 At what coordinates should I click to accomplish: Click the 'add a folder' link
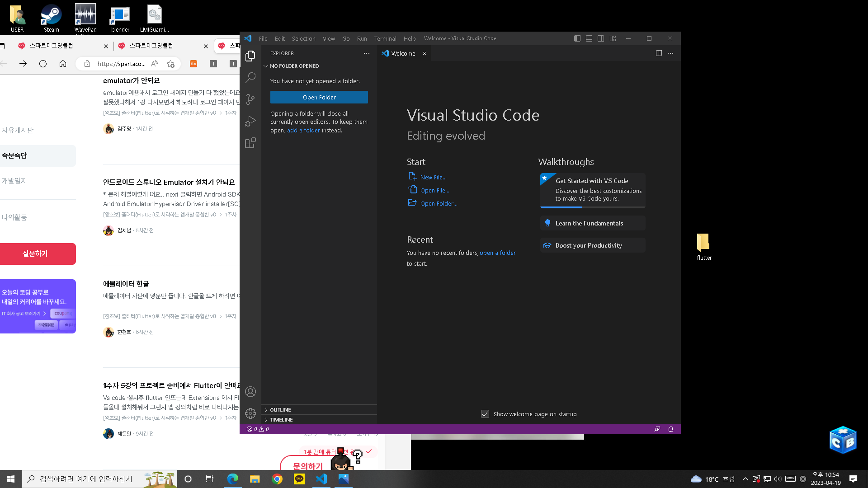tap(303, 130)
